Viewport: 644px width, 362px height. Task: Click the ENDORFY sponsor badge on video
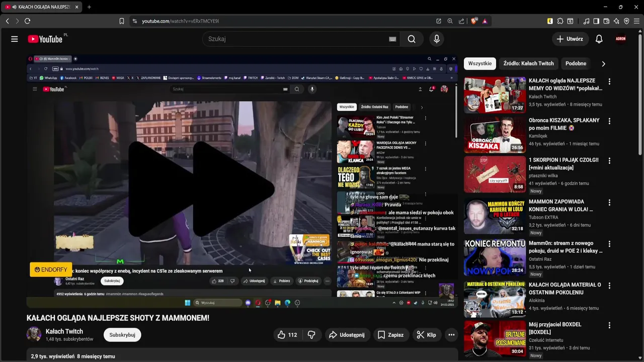click(51, 270)
